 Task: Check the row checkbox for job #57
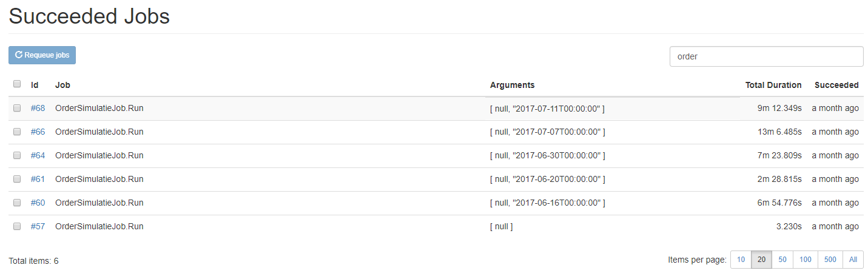[17, 226]
